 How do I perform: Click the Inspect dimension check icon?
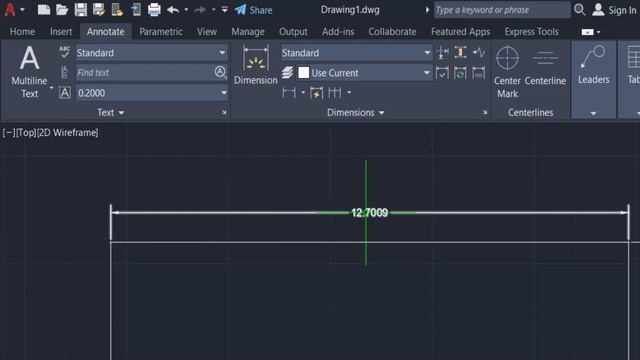[x=442, y=73]
